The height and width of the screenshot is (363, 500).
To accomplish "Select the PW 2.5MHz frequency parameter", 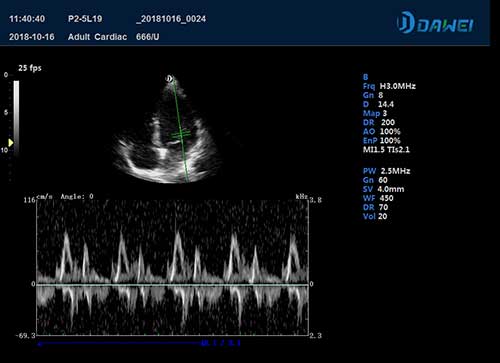I will (x=386, y=171).
